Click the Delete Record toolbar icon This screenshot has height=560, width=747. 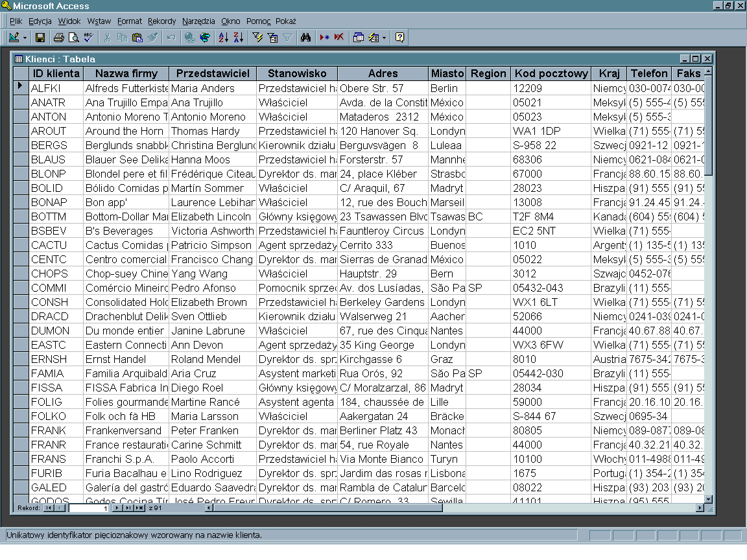pyautogui.click(x=339, y=38)
